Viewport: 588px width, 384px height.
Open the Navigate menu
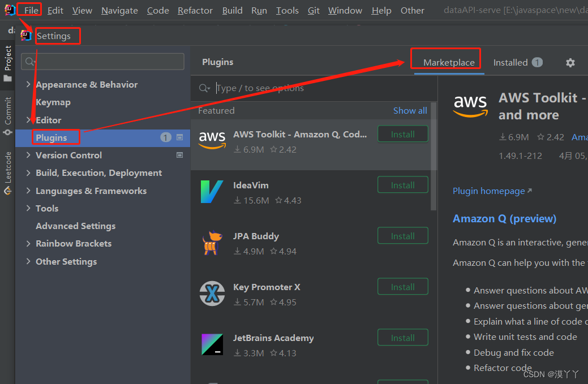[119, 11]
